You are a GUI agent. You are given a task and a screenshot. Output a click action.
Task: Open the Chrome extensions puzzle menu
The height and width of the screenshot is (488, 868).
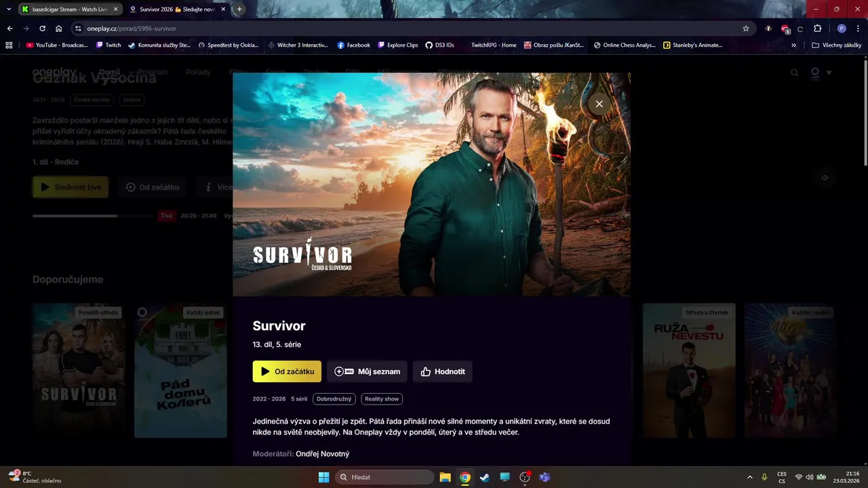[817, 28]
